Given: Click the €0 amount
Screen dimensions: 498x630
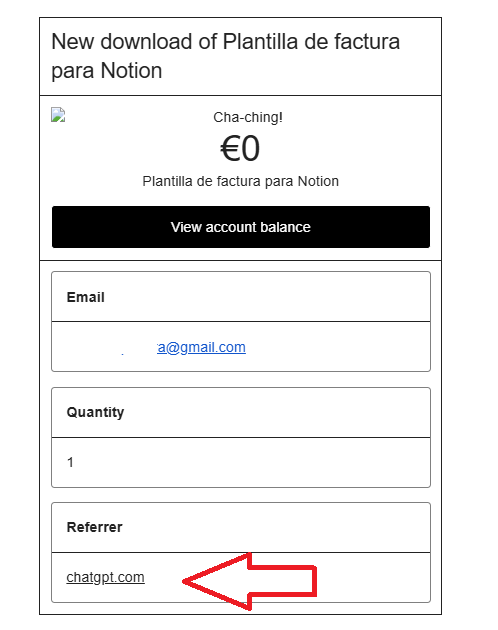Looking at the screenshot, I should [x=240, y=149].
